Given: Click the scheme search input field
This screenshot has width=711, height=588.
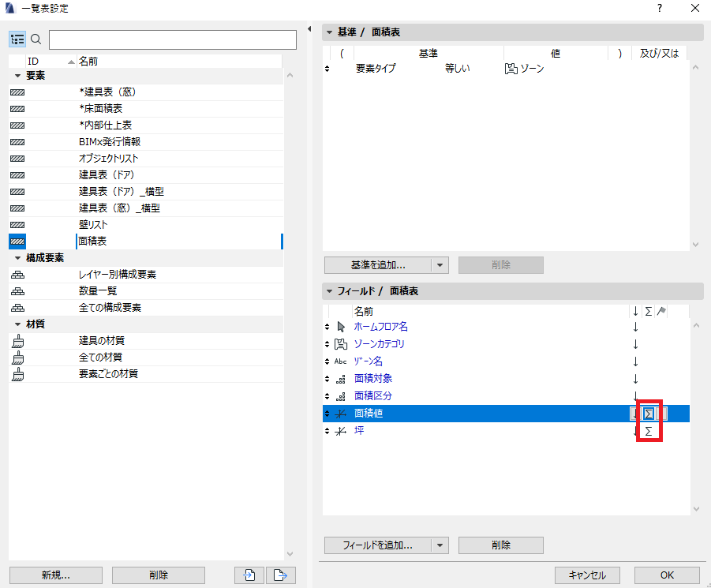Looking at the screenshot, I should pyautogui.click(x=173, y=40).
